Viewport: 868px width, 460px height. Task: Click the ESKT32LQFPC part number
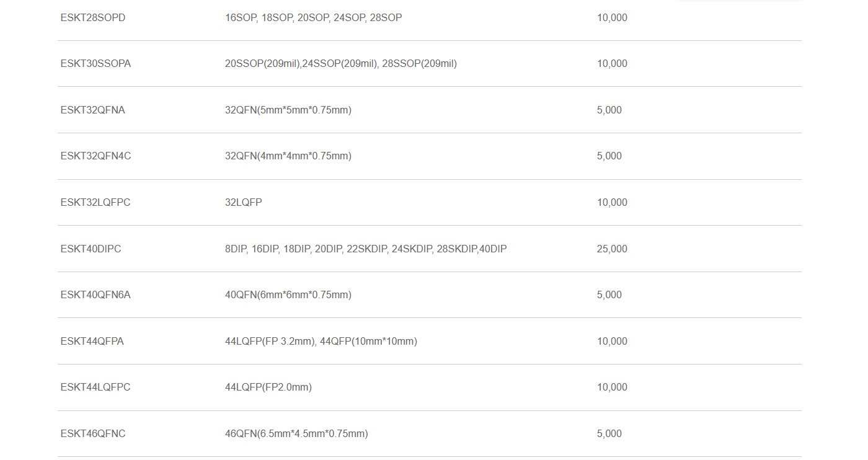point(95,203)
